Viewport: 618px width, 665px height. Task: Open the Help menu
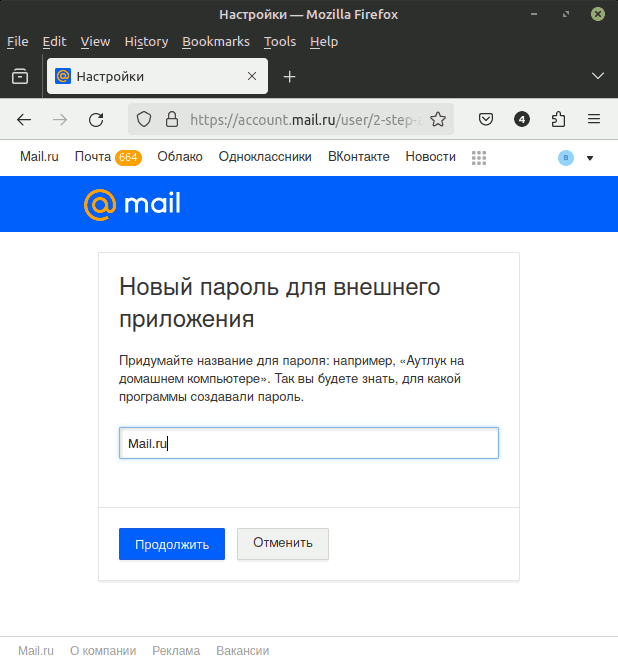coord(324,42)
